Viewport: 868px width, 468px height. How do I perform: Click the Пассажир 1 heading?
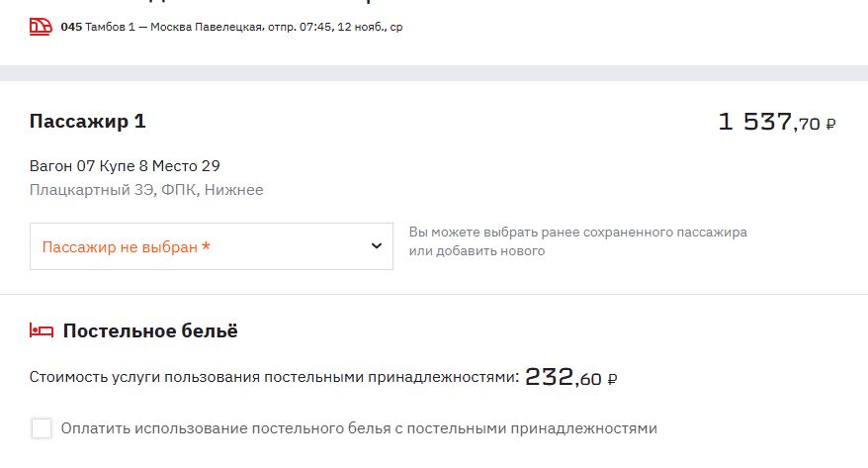click(x=88, y=122)
